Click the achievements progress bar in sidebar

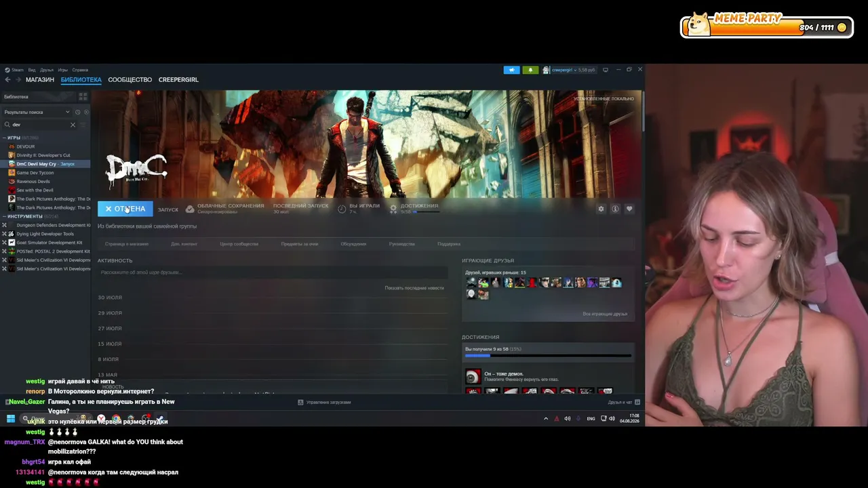coord(548,355)
